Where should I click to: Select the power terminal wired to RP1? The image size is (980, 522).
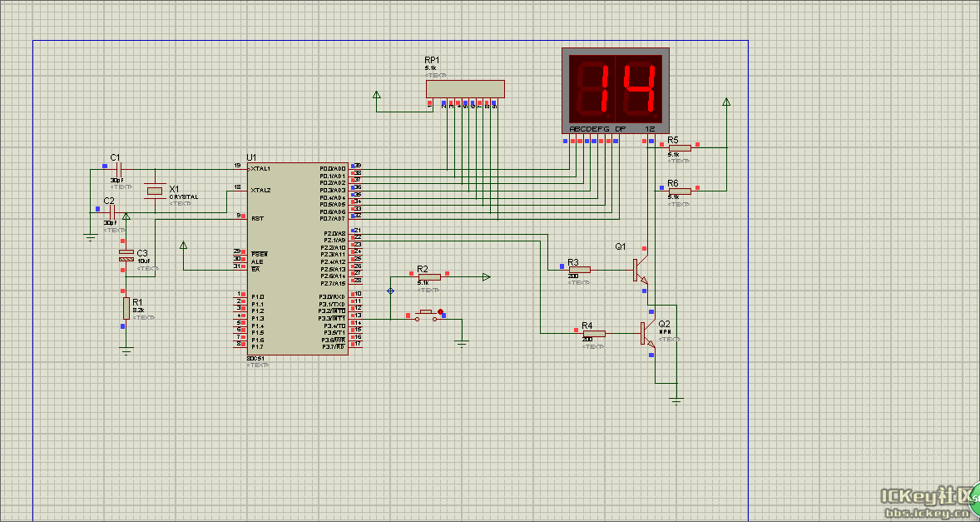tap(376, 95)
